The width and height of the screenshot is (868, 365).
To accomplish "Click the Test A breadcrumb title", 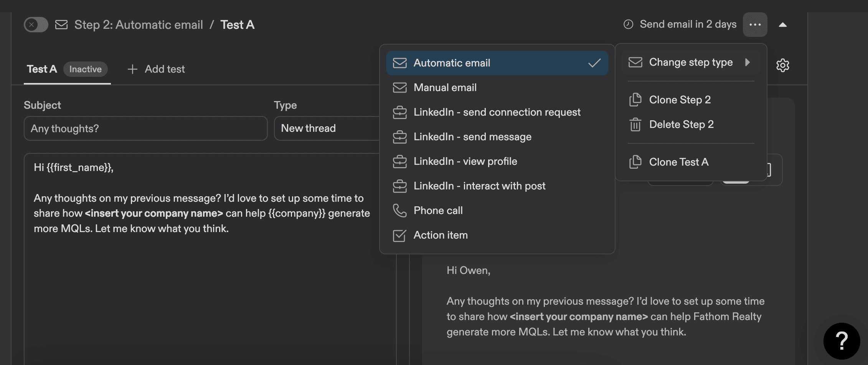I will tap(237, 25).
